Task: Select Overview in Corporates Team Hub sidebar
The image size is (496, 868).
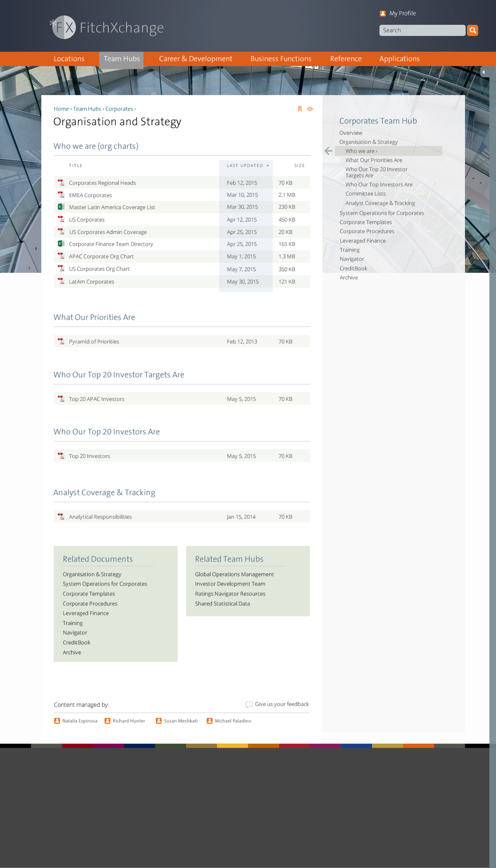Action: 351,133
